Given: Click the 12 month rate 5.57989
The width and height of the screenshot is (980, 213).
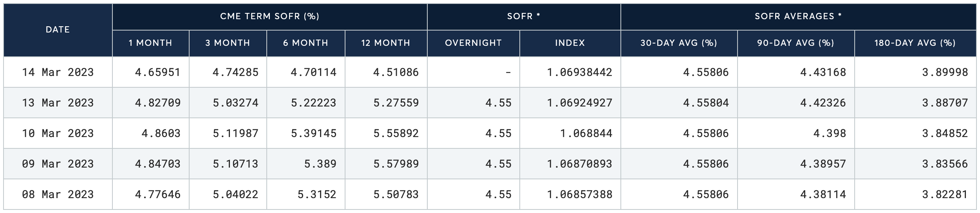Looking at the screenshot, I should pos(396,164).
